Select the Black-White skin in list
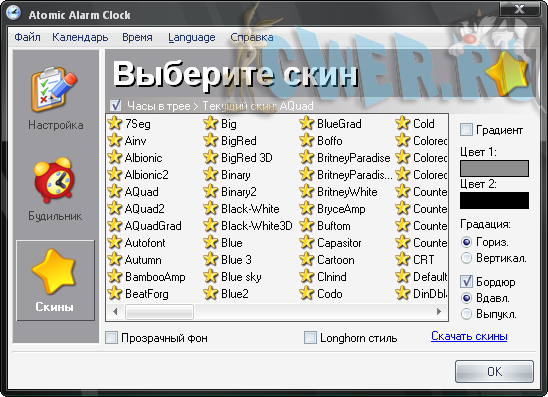 pyautogui.click(x=250, y=208)
